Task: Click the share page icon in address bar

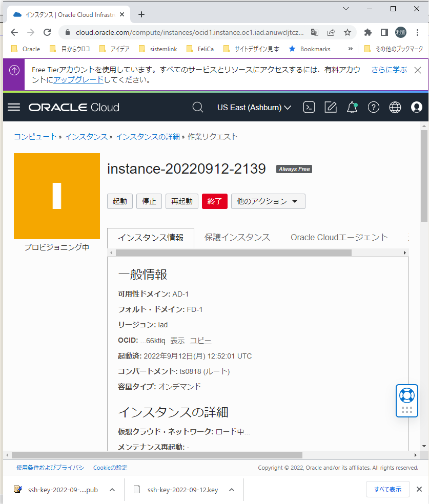Action: [331, 32]
